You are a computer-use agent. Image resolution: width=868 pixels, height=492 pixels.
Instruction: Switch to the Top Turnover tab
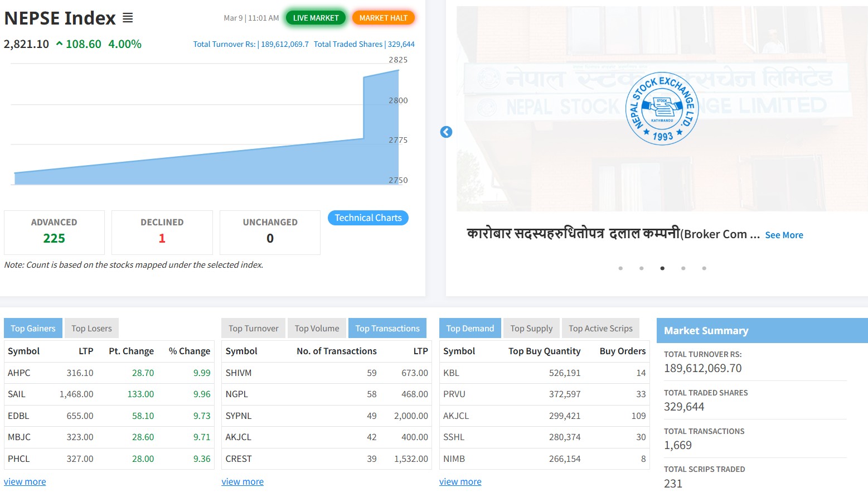253,329
